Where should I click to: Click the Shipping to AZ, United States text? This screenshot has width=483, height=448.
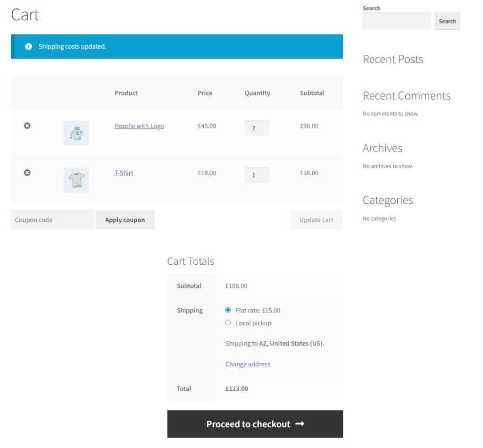point(275,344)
